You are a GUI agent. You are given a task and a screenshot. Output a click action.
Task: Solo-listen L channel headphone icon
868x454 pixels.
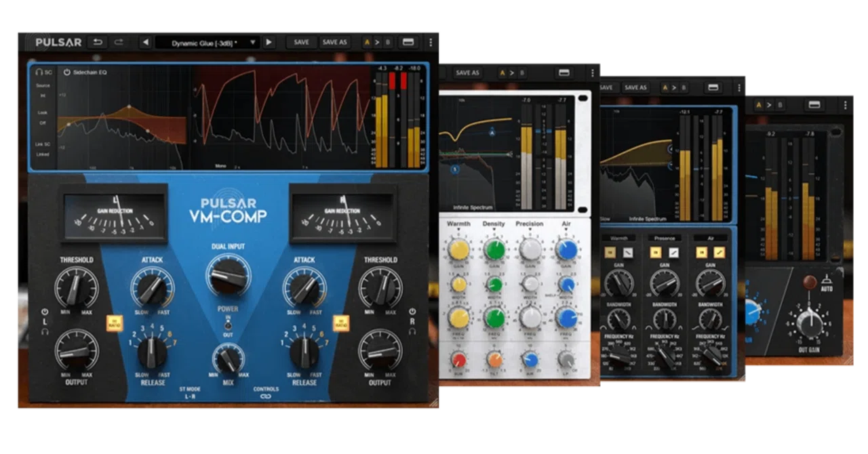coord(44,332)
